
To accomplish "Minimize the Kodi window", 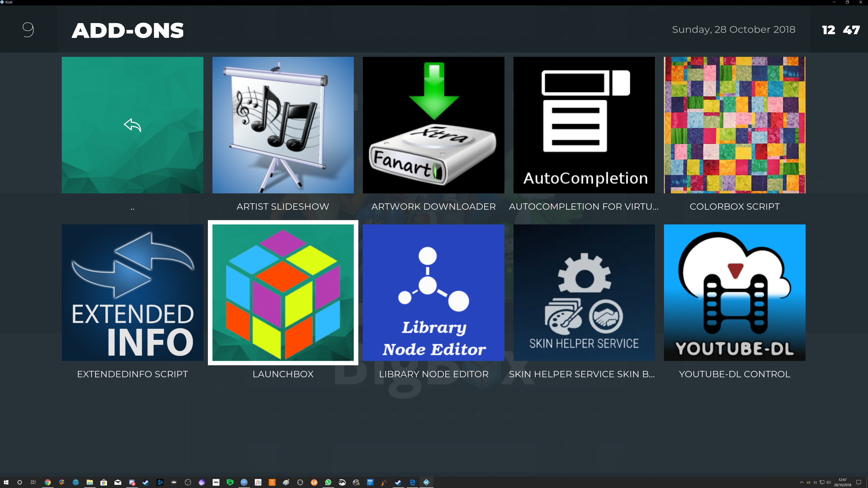I will click(834, 2).
